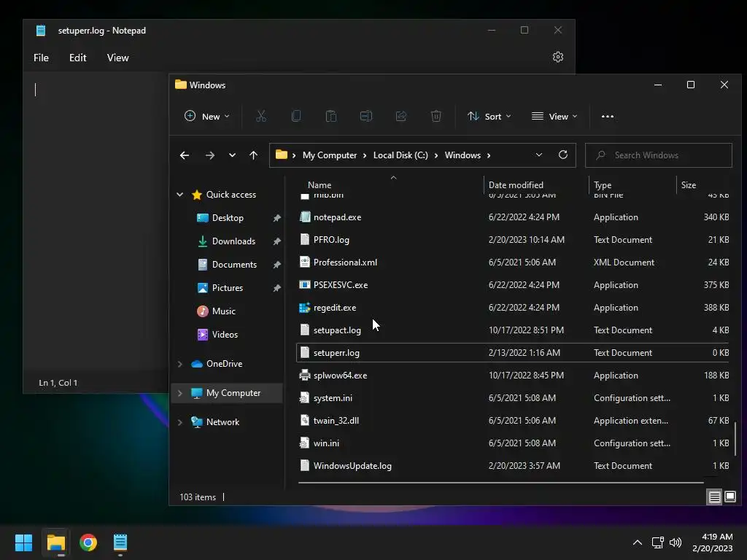Open the address bar history dropdown

pos(539,155)
